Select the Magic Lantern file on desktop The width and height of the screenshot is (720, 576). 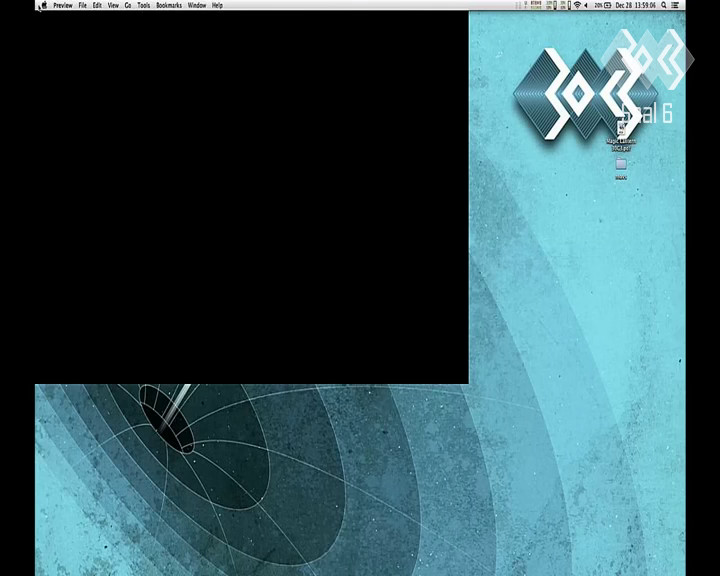621,136
